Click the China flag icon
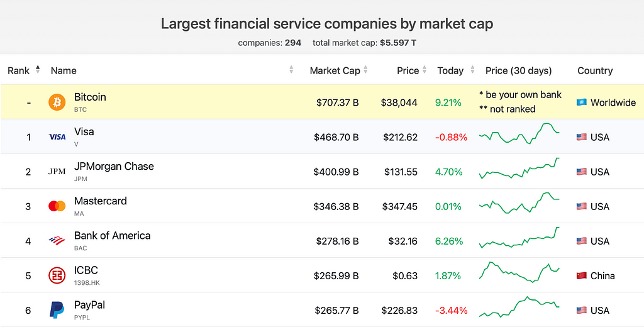The image size is (644, 327). click(x=581, y=275)
